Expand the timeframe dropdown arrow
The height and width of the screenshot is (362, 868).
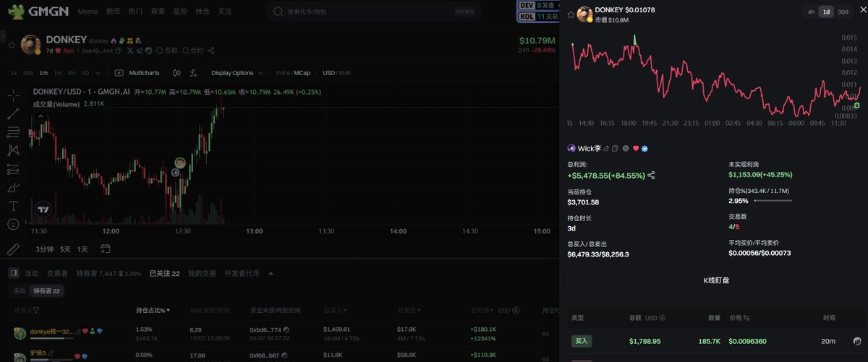point(98,73)
